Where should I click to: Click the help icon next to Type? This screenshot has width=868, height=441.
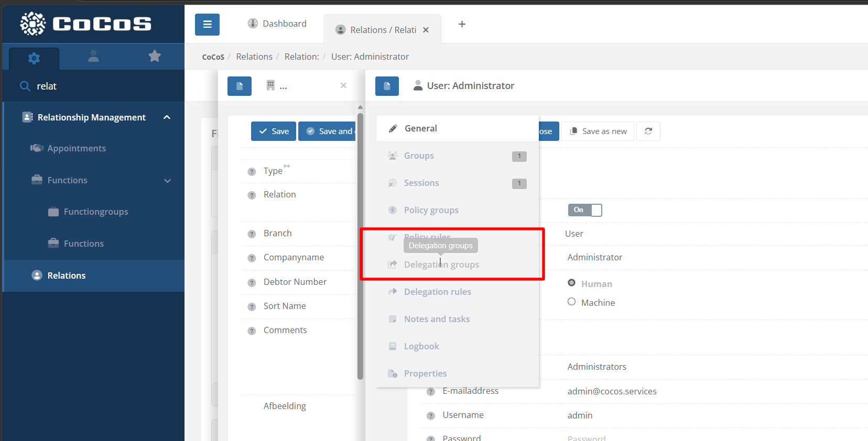252,172
